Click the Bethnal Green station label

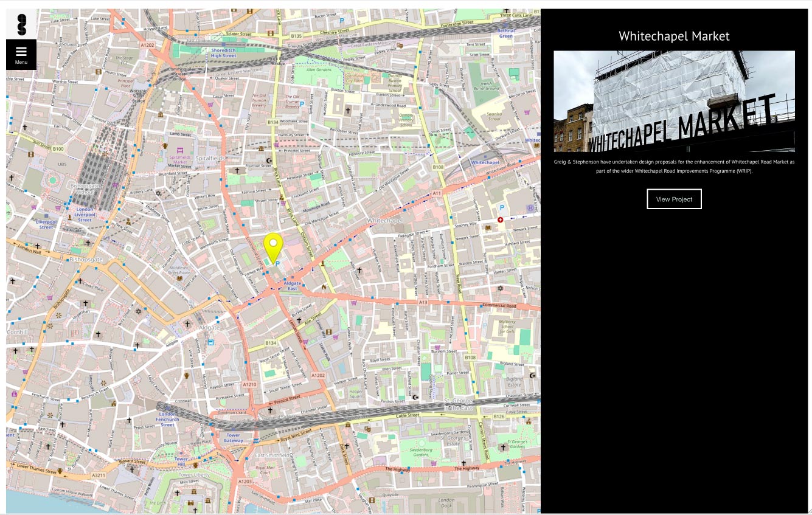click(x=506, y=33)
